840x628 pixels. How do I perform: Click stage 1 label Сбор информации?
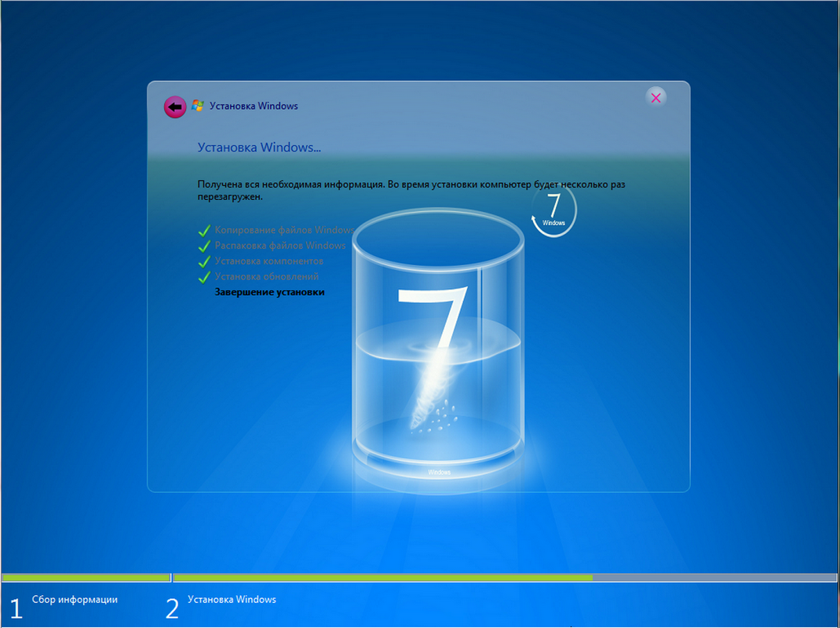click(75, 599)
